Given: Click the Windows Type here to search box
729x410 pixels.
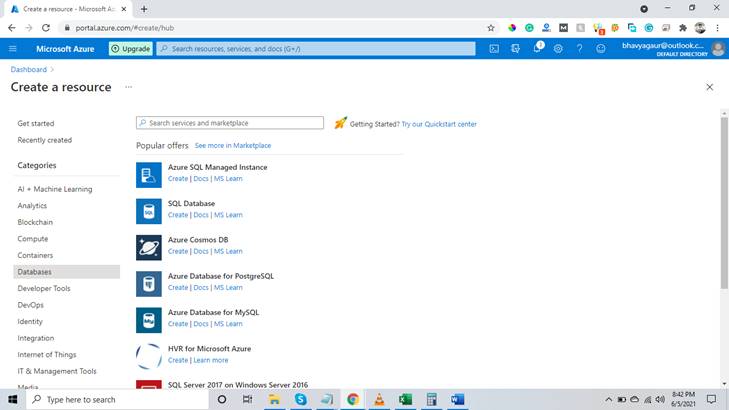Looking at the screenshot, I should [x=117, y=399].
